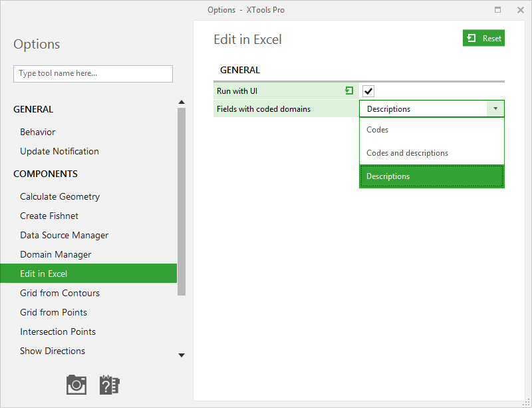This screenshot has width=532, height=408.
Task: Click the camera snapshot icon
Action: pyautogui.click(x=76, y=385)
